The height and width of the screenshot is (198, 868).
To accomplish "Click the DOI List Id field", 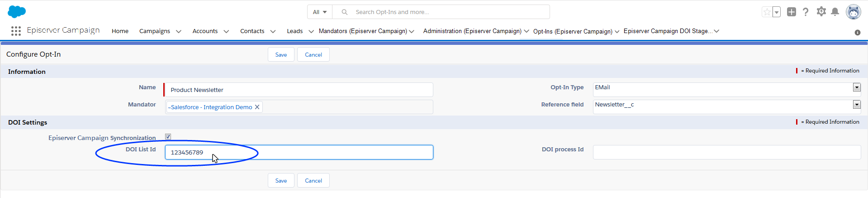I will tap(299, 152).
